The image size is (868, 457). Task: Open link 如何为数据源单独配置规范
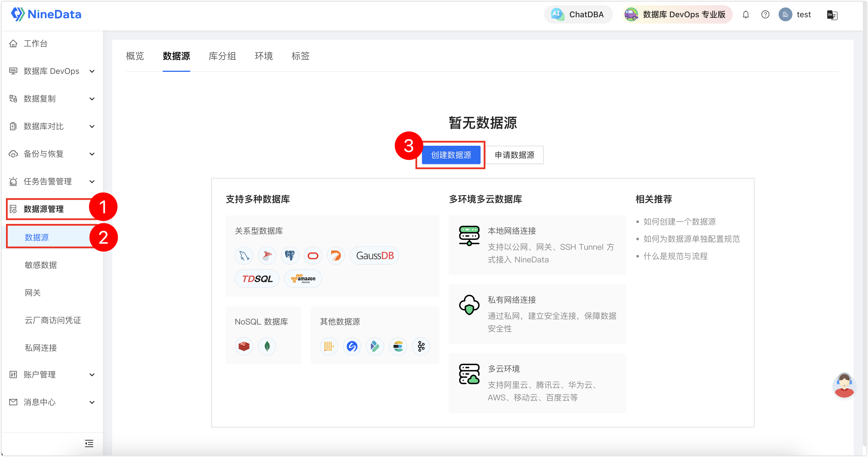(692, 239)
